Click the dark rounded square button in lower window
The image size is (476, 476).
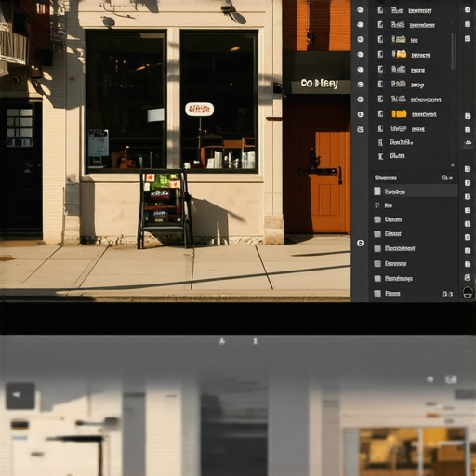[20, 396]
